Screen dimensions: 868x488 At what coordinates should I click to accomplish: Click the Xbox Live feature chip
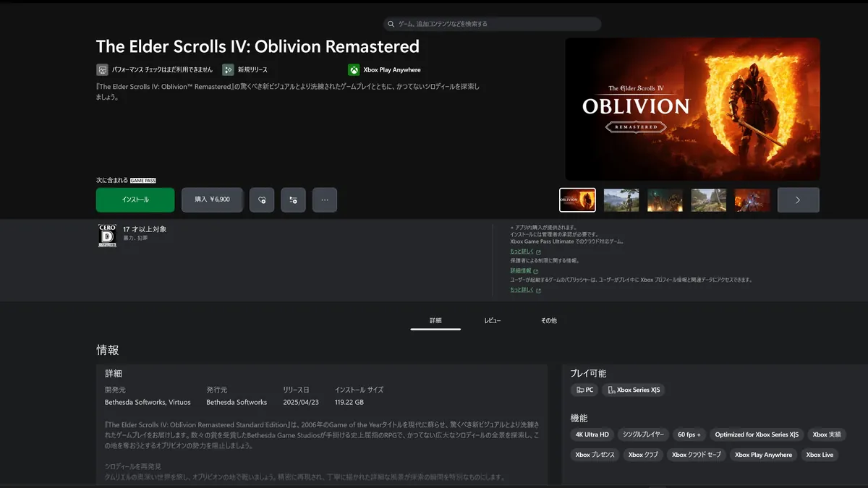[820, 455]
